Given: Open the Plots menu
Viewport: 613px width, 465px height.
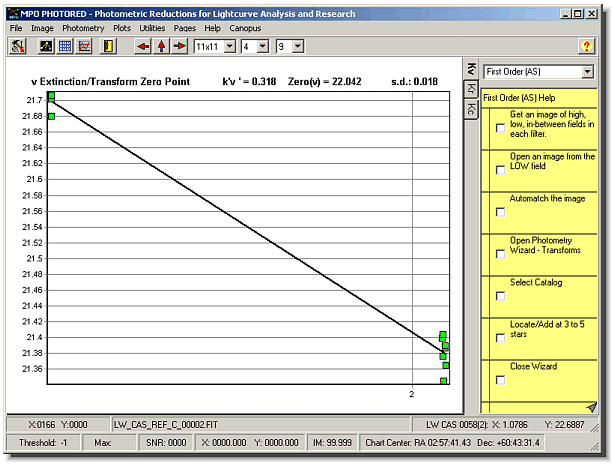Looking at the screenshot, I should (x=122, y=28).
